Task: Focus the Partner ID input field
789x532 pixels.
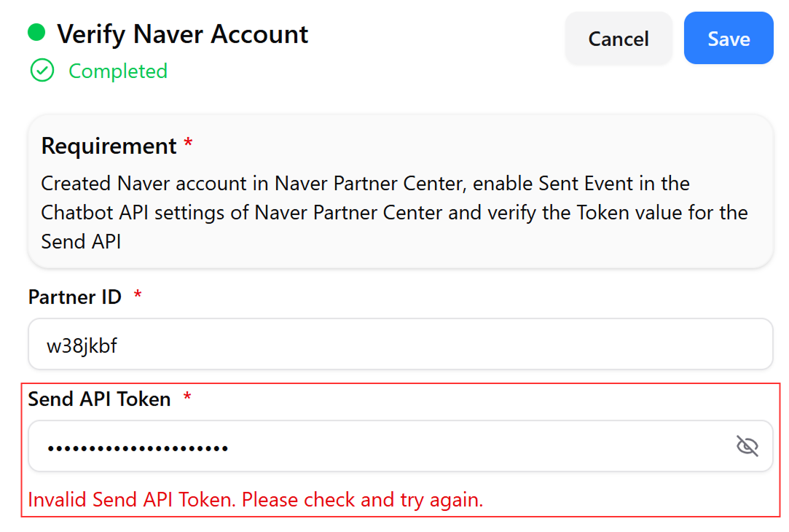Action: click(401, 344)
